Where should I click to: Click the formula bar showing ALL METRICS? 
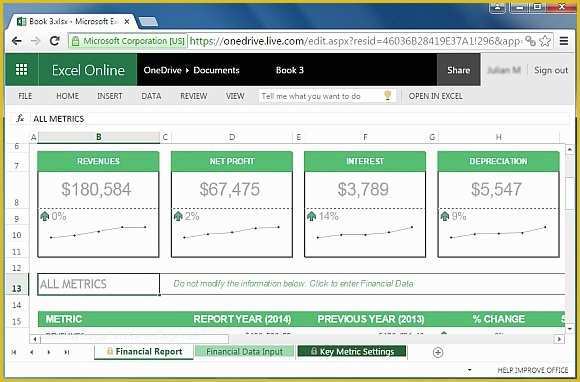pos(300,119)
